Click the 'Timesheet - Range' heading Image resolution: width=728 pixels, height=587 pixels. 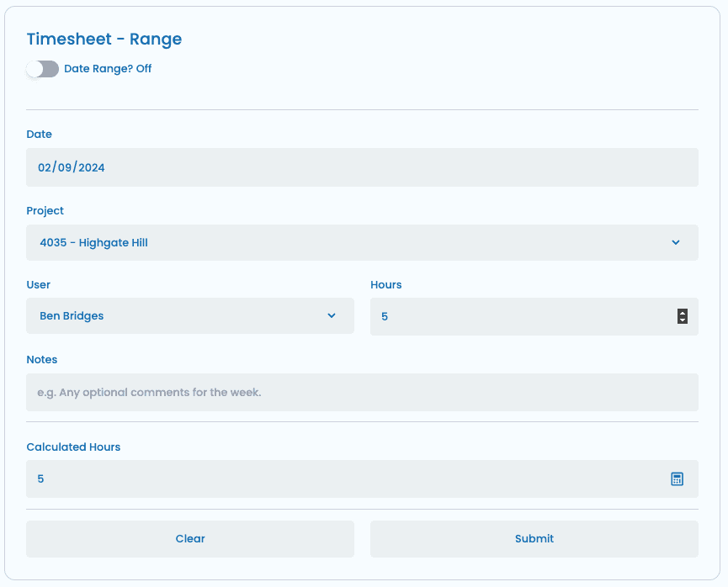(104, 39)
